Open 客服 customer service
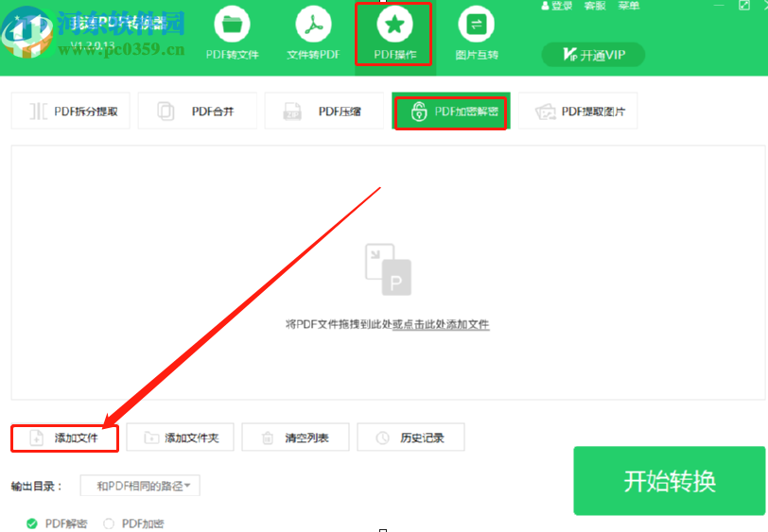Viewport: 768px width, 532px height. point(595,6)
